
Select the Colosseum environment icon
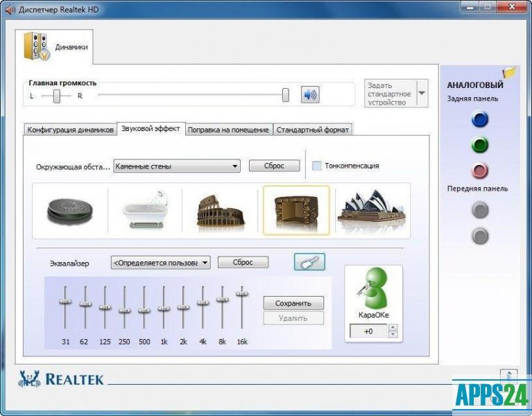click(x=221, y=211)
